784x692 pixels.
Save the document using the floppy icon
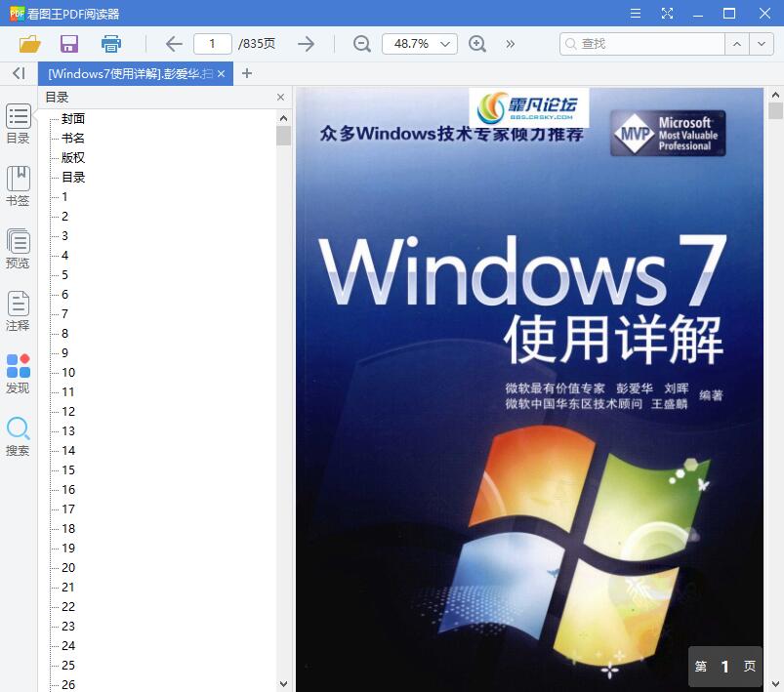pyautogui.click(x=69, y=44)
